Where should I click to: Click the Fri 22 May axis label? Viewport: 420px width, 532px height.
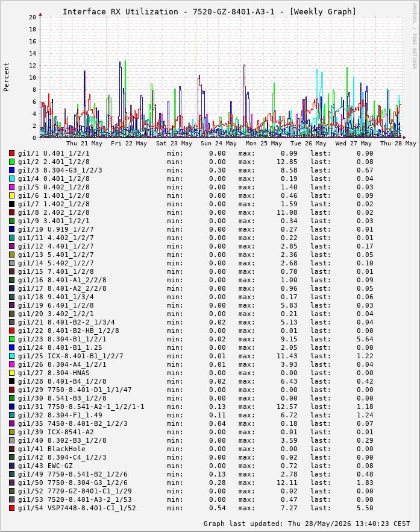(129, 143)
